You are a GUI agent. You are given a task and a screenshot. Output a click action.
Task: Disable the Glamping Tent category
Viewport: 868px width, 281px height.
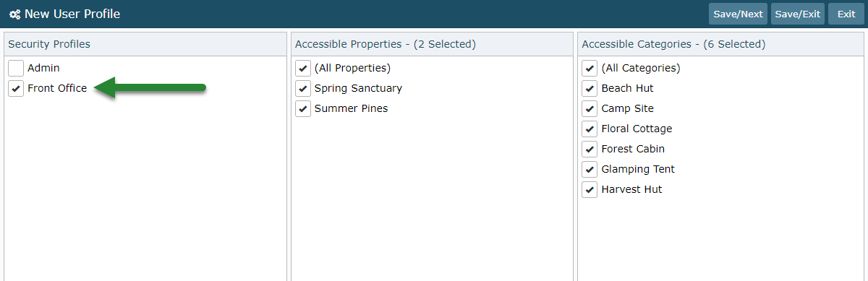click(590, 169)
